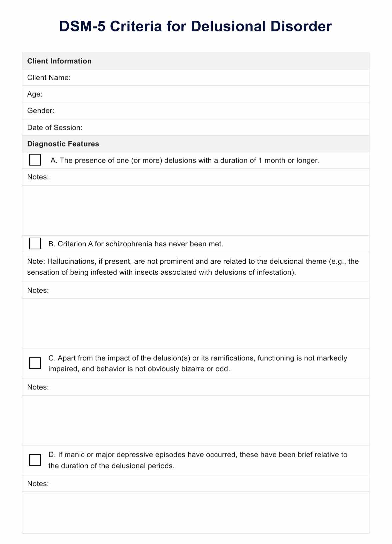
Task: Click criterion A description text
Action: [185, 161]
